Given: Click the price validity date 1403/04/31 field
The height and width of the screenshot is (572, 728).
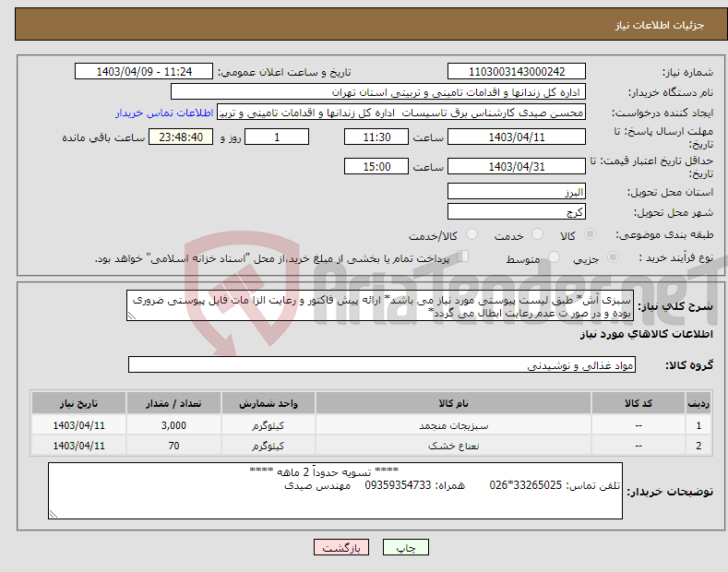Looking at the screenshot, I should tap(517, 166).
